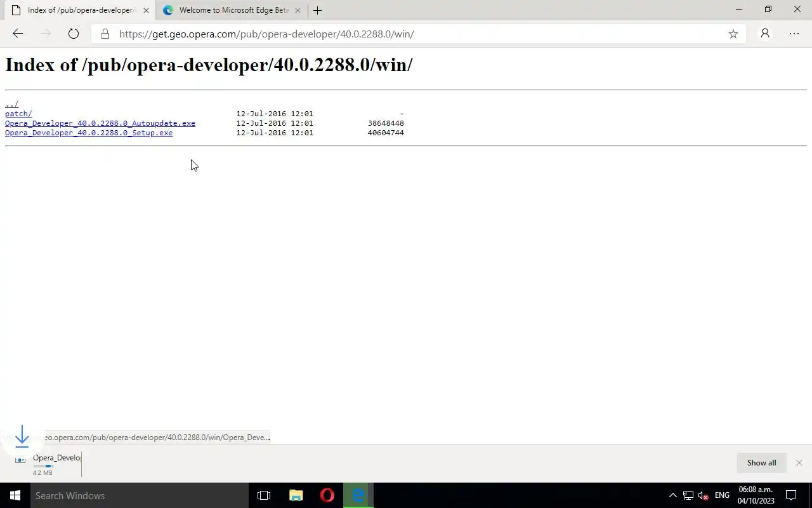The image size is (812, 508).
Task: Open the Action Center notifications
Action: 791,495
